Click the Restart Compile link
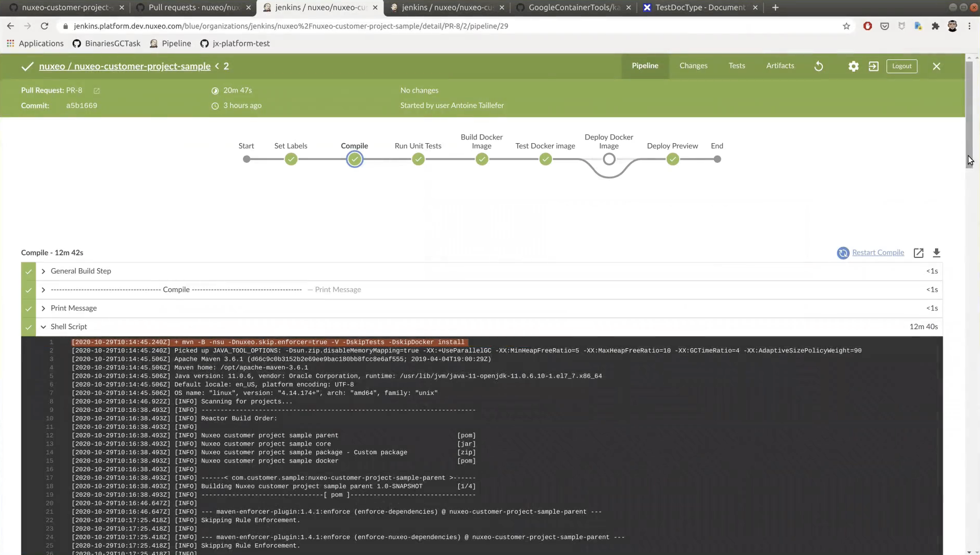 878,253
